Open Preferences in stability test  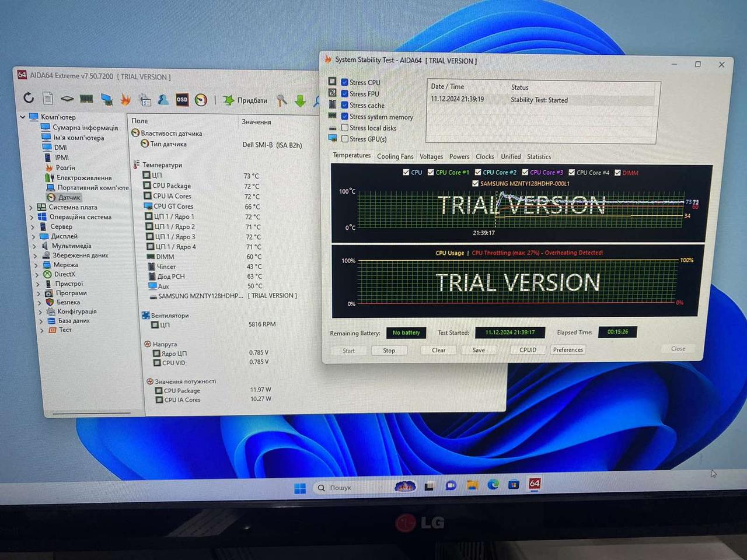(568, 350)
